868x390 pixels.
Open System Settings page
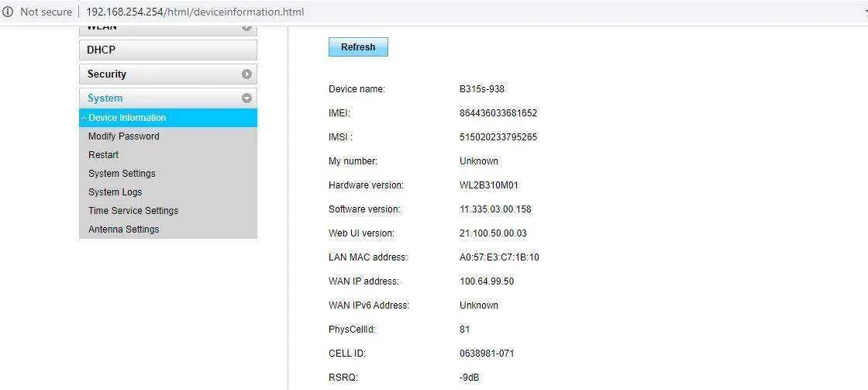(x=122, y=174)
